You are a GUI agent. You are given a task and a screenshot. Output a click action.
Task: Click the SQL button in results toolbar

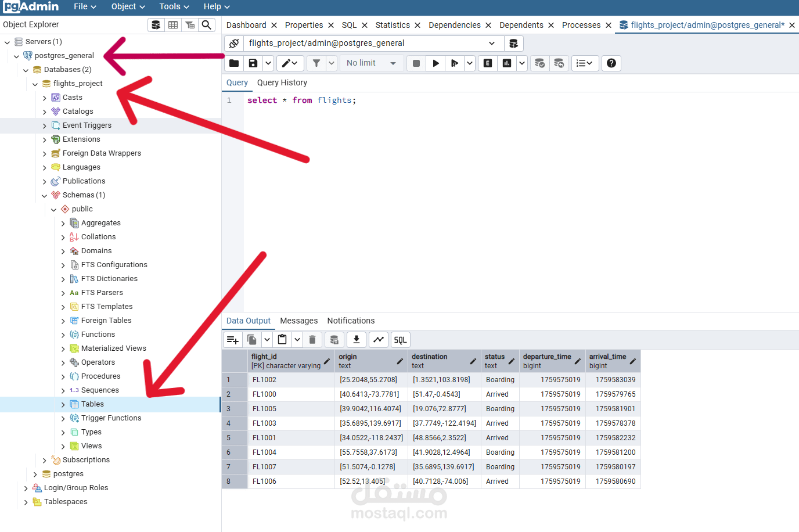coord(400,340)
